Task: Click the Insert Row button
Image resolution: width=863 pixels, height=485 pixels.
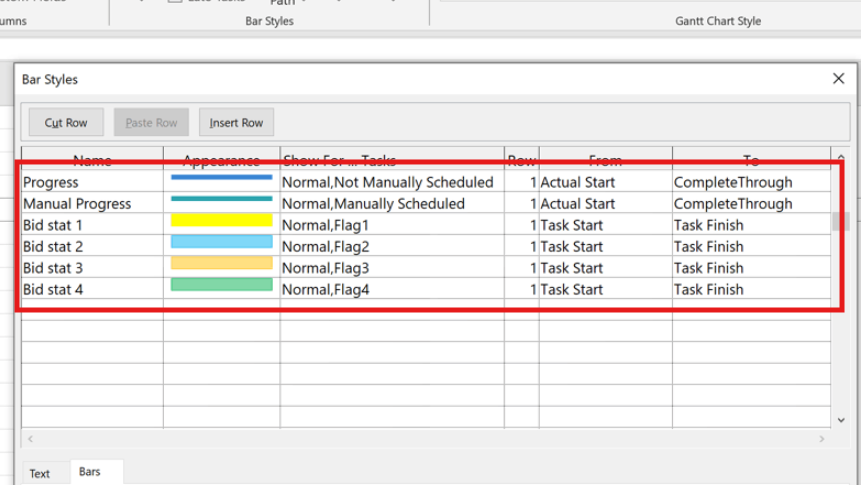Action: point(236,122)
